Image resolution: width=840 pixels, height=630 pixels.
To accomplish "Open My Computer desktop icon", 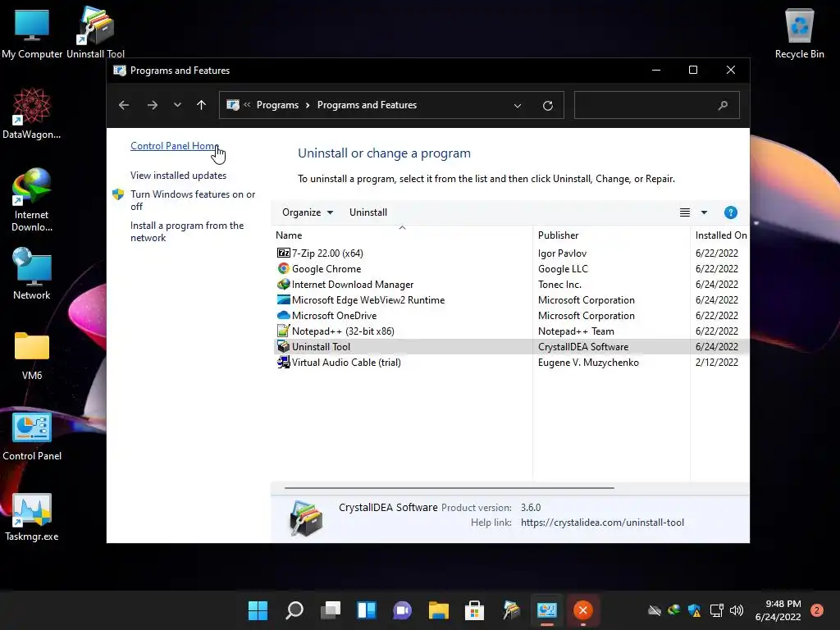I will [x=32, y=32].
